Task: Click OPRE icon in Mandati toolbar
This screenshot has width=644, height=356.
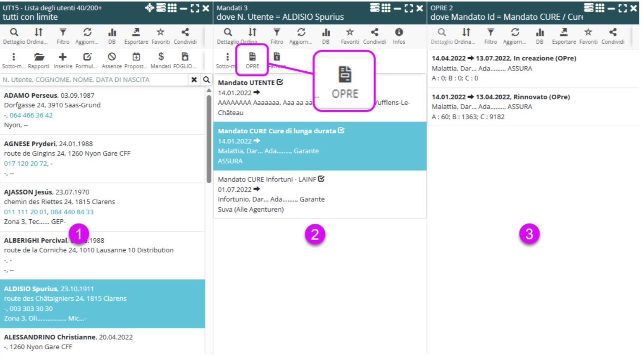Action: point(252,59)
